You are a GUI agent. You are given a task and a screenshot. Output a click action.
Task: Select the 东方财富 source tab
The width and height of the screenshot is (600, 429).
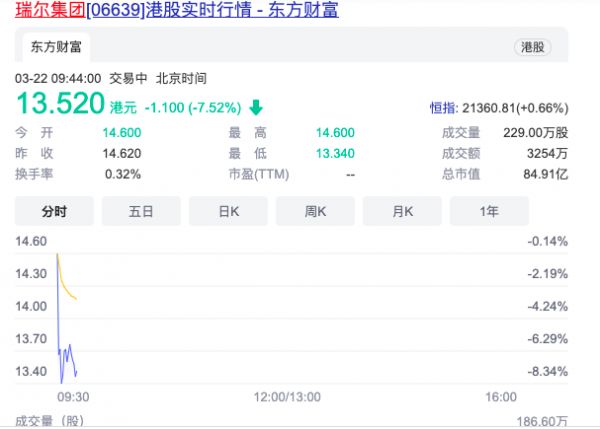pos(54,47)
